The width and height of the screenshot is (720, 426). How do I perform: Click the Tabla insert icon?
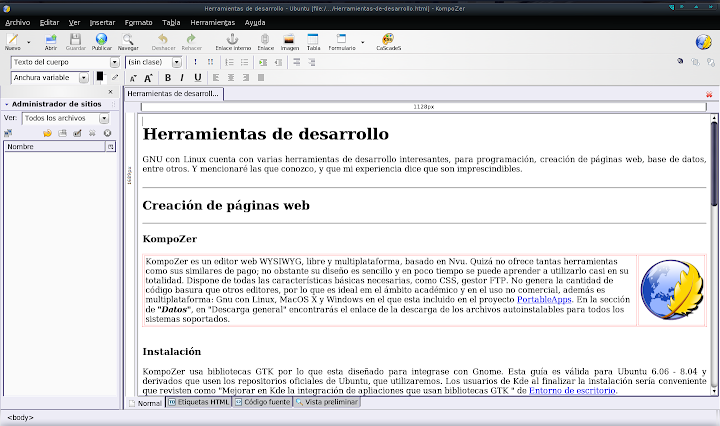(x=313, y=39)
